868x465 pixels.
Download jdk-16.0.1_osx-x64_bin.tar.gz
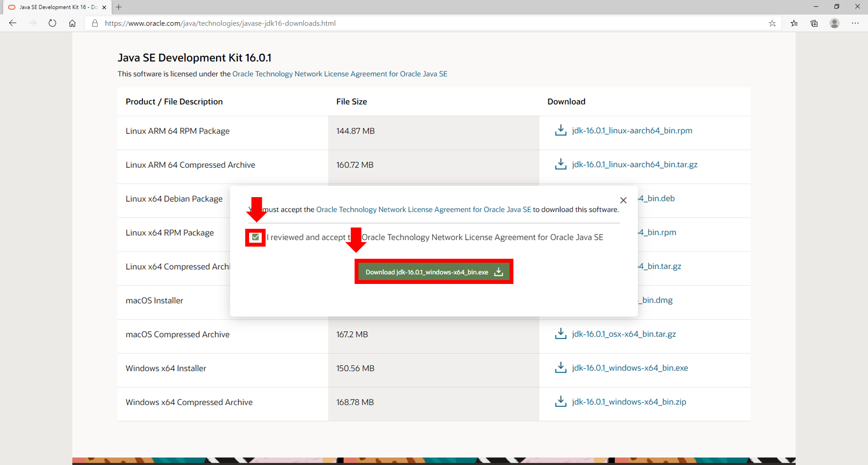click(624, 334)
